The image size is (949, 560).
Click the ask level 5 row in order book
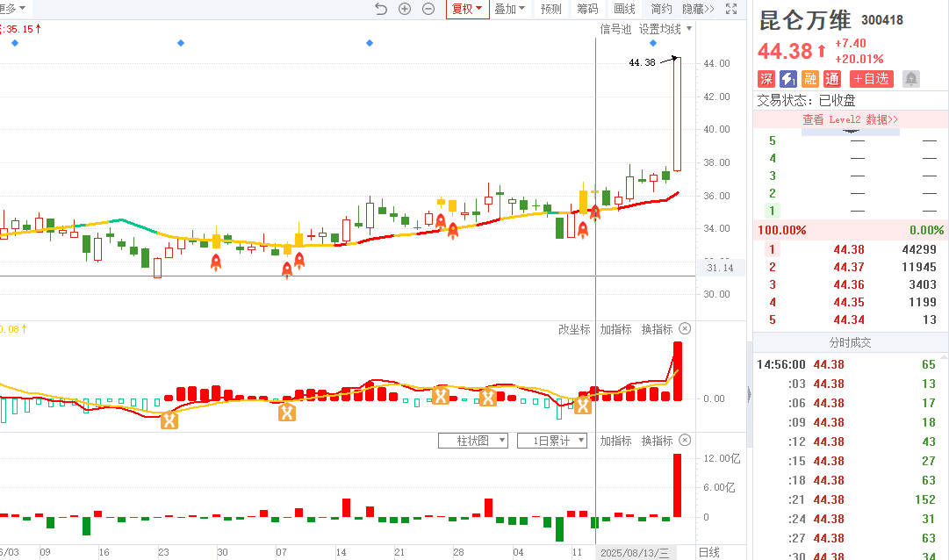tap(851, 140)
